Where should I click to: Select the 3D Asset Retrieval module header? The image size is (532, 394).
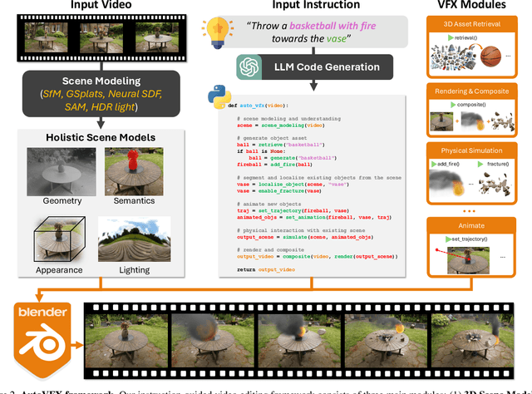point(476,22)
